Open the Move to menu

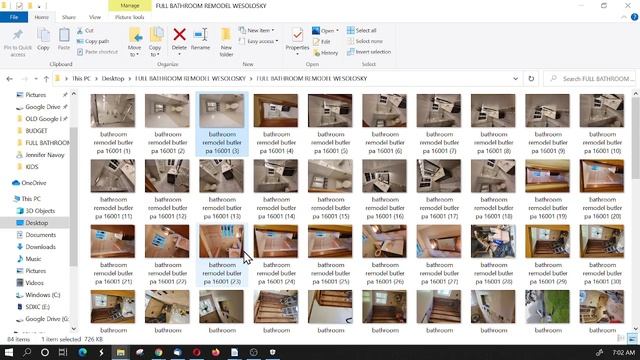tap(135, 42)
